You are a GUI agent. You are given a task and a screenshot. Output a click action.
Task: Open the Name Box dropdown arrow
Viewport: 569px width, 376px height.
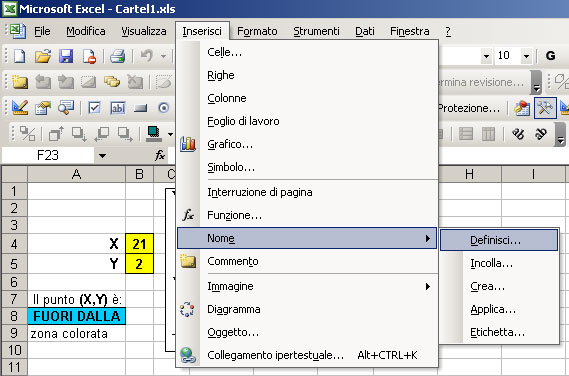coord(102,156)
